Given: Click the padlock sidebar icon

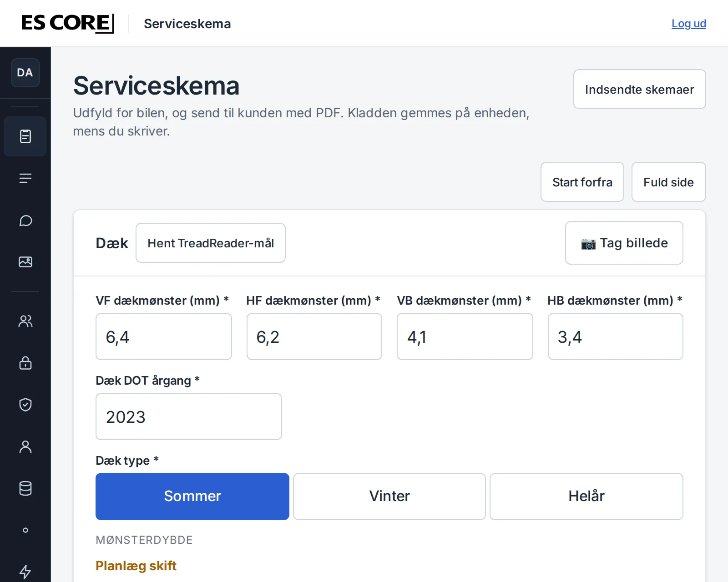Looking at the screenshot, I should 25,363.
